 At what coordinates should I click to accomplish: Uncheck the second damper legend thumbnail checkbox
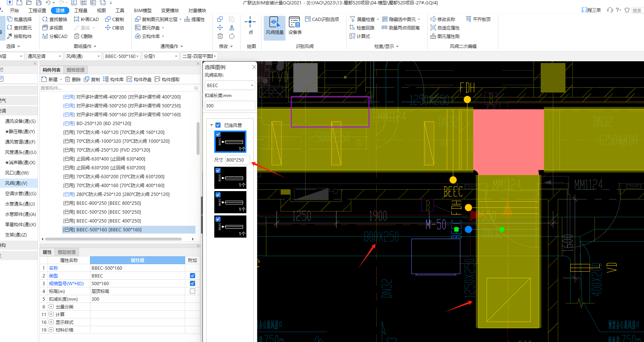click(218, 170)
